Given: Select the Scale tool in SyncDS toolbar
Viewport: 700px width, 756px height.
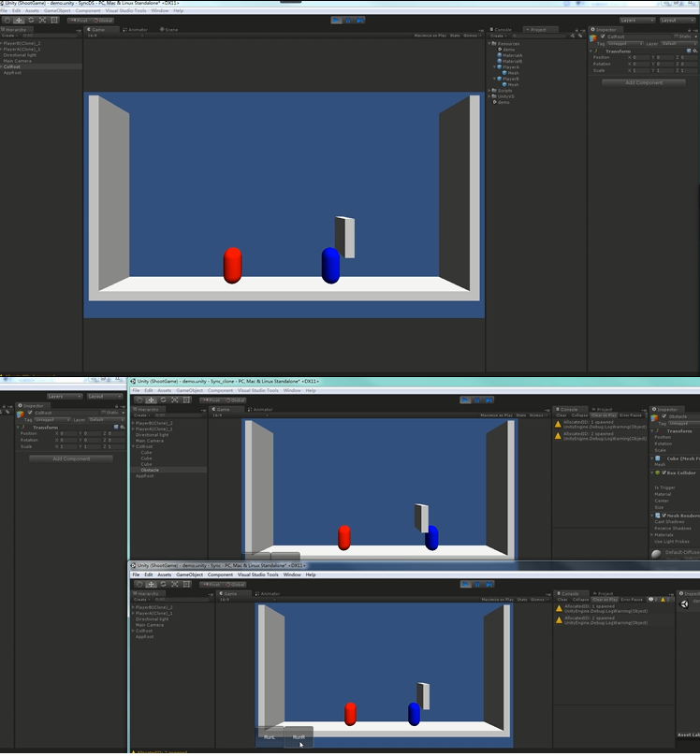Looking at the screenshot, I should (42, 21).
